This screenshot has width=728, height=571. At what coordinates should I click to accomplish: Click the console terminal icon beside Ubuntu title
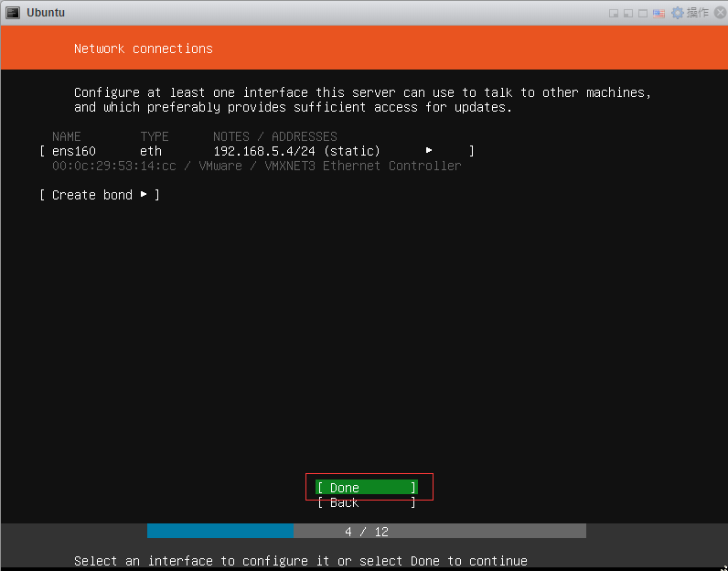coord(13,13)
